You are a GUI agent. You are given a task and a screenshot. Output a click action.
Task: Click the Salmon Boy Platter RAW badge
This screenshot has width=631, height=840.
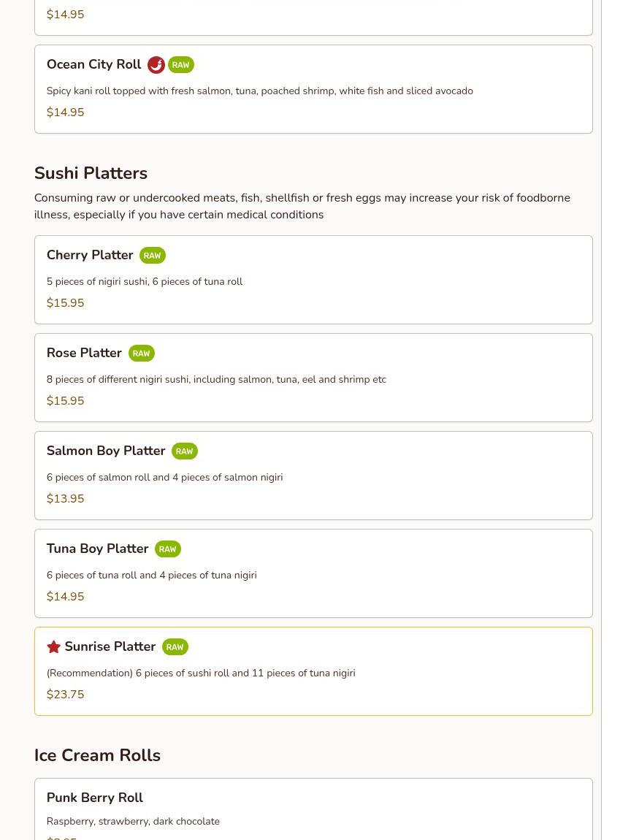(184, 451)
